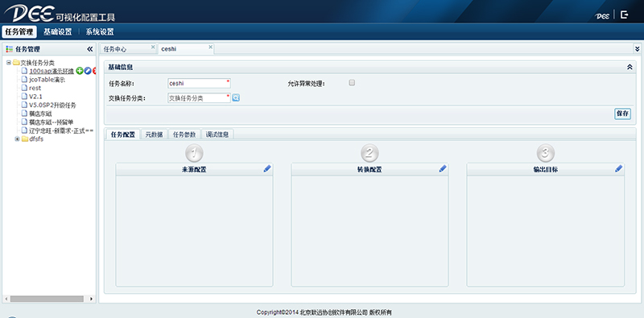The width and height of the screenshot is (644, 318).
Task: Switch to the 元数据 tab
Action: [154, 134]
